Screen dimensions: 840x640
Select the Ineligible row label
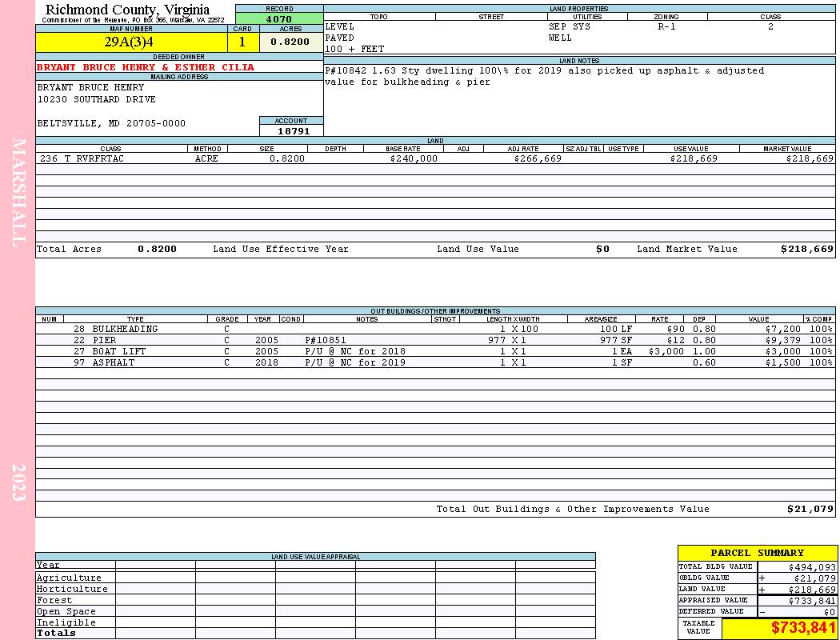[66, 623]
